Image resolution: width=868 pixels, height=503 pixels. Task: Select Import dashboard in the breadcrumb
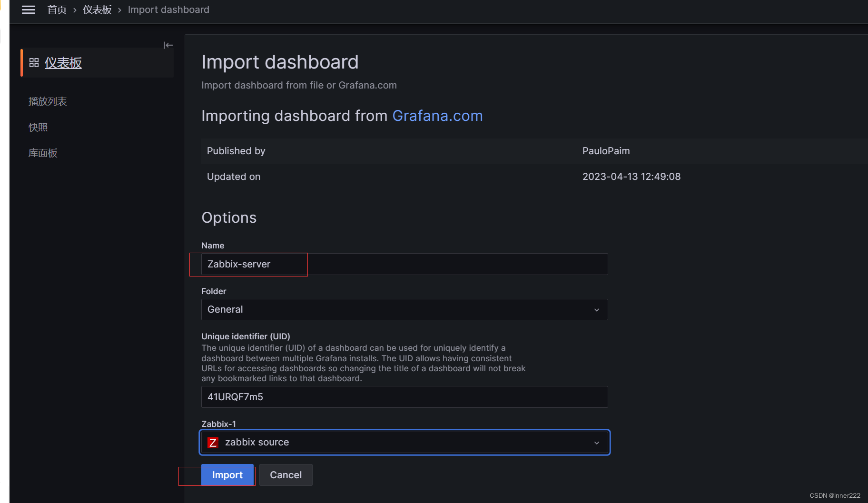168,10
